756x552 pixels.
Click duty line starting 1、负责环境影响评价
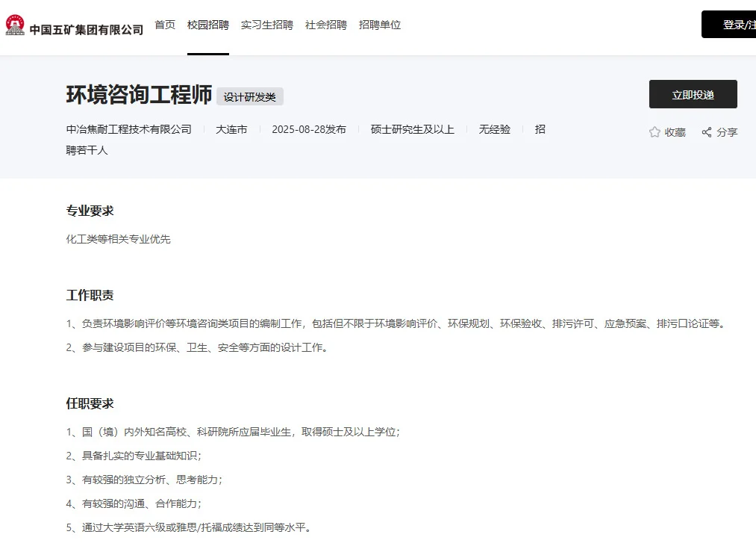click(x=397, y=323)
